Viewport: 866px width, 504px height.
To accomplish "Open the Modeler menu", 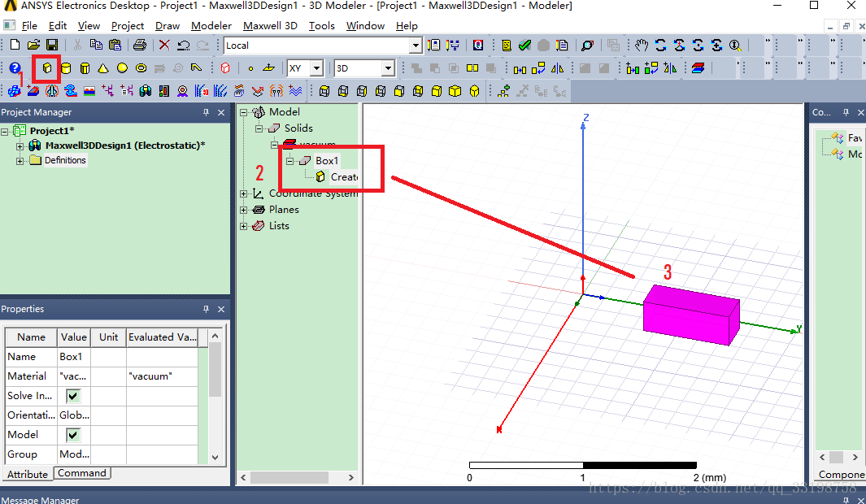I will coord(211,26).
